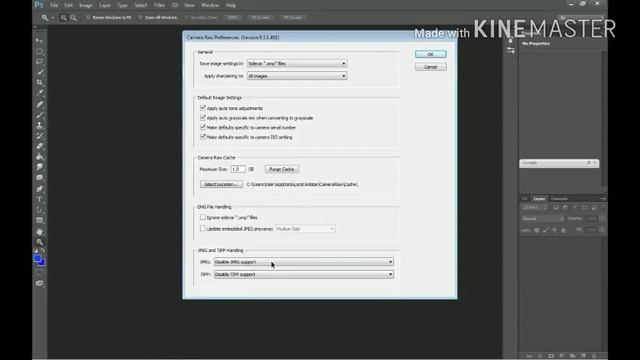The width and height of the screenshot is (640, 360).
Task: Select the Move tool
Action: click(x=39, y=41)
